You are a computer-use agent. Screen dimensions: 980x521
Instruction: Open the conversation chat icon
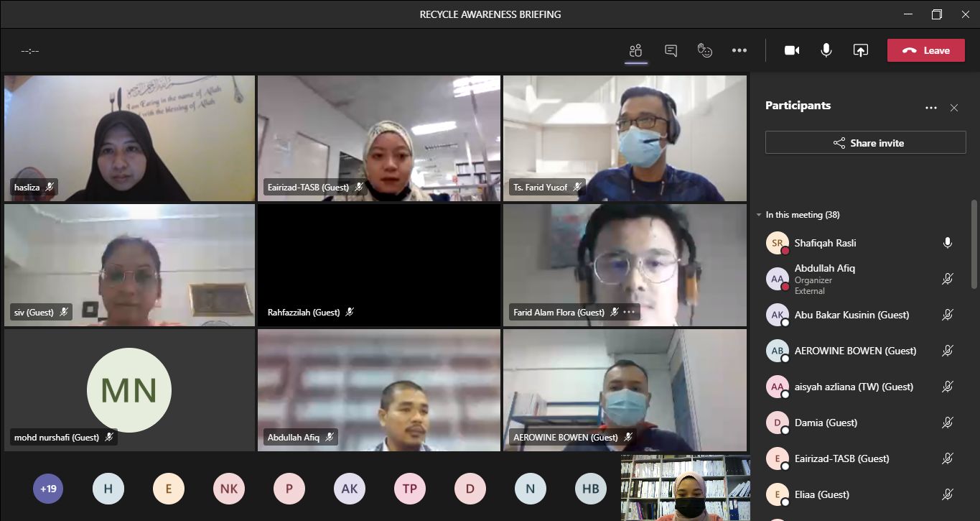[671, 50]
